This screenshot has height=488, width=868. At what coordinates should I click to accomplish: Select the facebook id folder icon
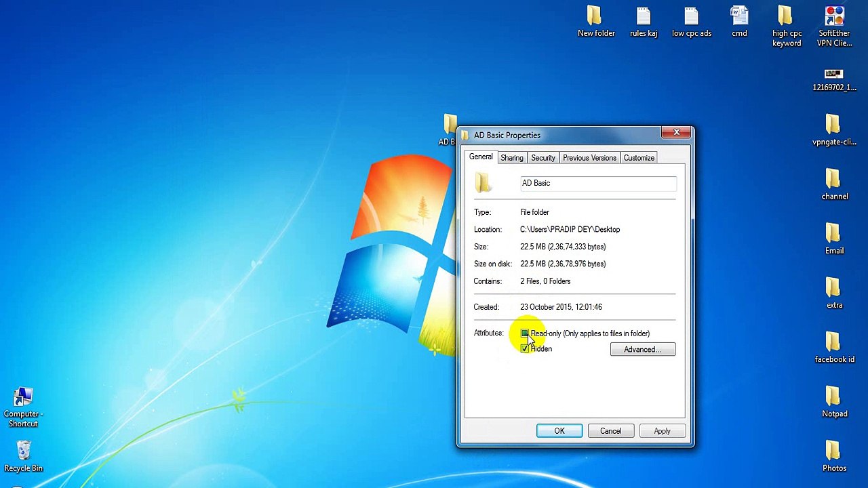tap(834, 347)
